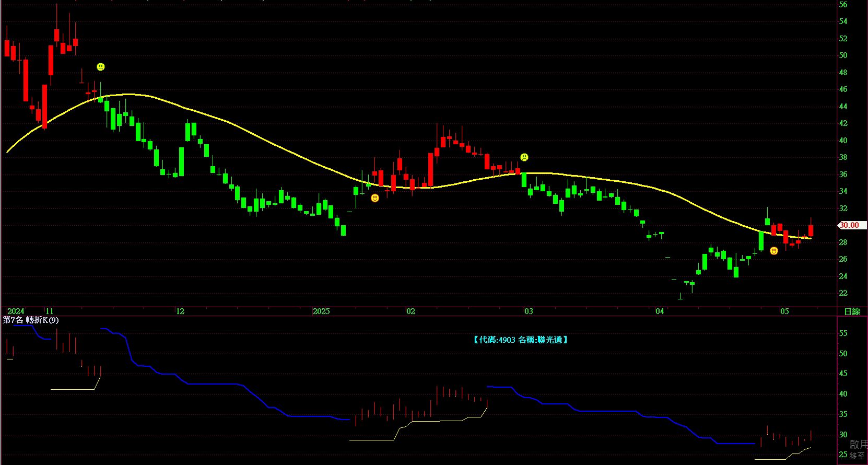Click the smiley marker below late-January candles
Viewport: 868px width, 465px height.
pos(375,198)
